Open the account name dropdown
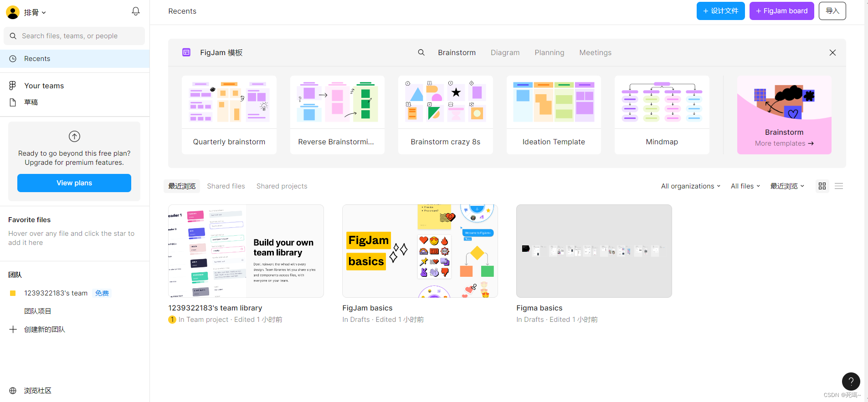 (35, 13)
